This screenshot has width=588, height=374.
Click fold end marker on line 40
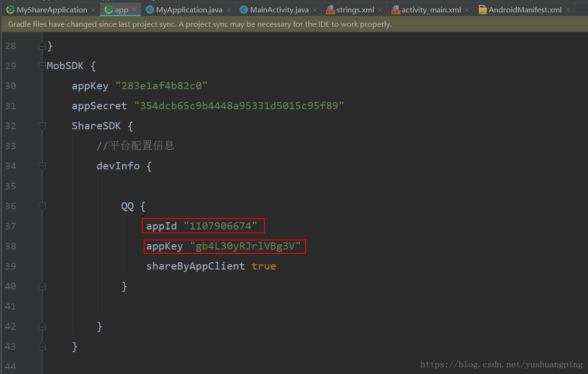[x=42, y=286]
